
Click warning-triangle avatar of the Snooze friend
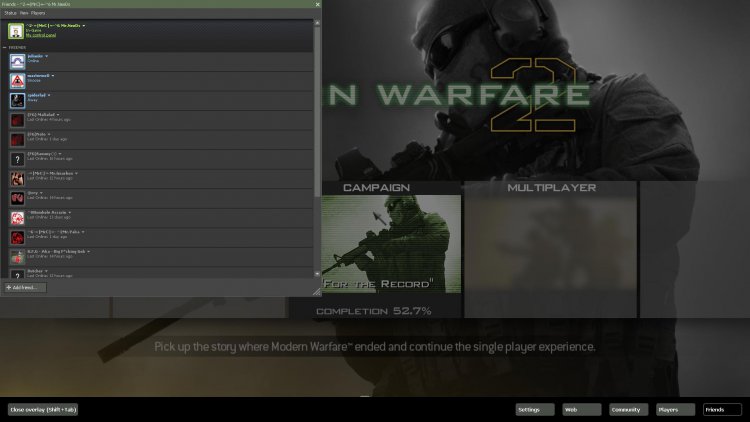click(x=17, y=81)
